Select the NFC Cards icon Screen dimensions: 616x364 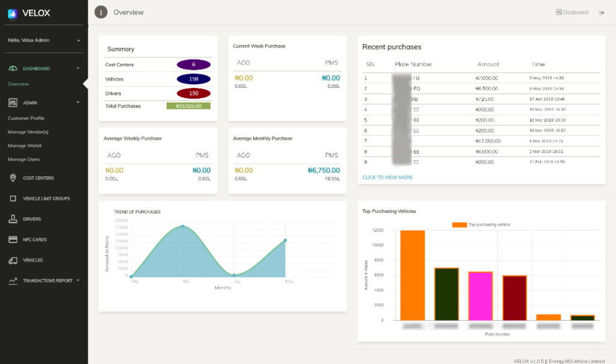pos(13,239)
